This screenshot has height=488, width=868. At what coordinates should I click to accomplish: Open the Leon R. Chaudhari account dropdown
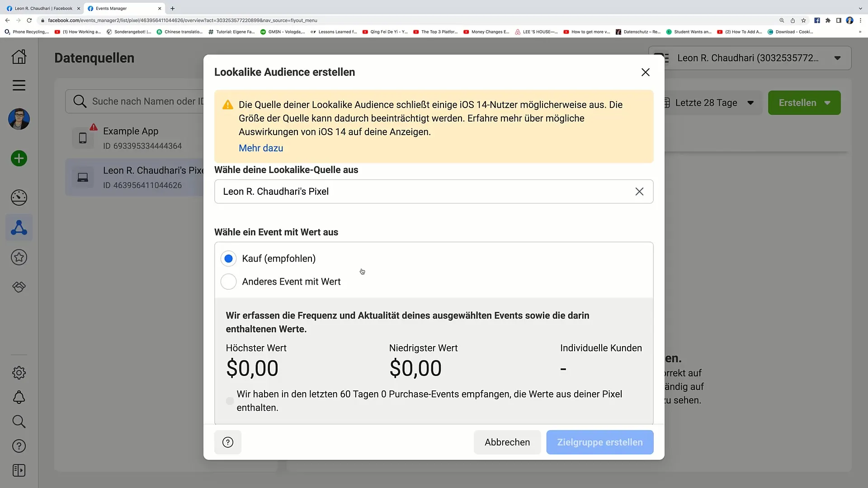pyautogui.click(x=839, y=58)
